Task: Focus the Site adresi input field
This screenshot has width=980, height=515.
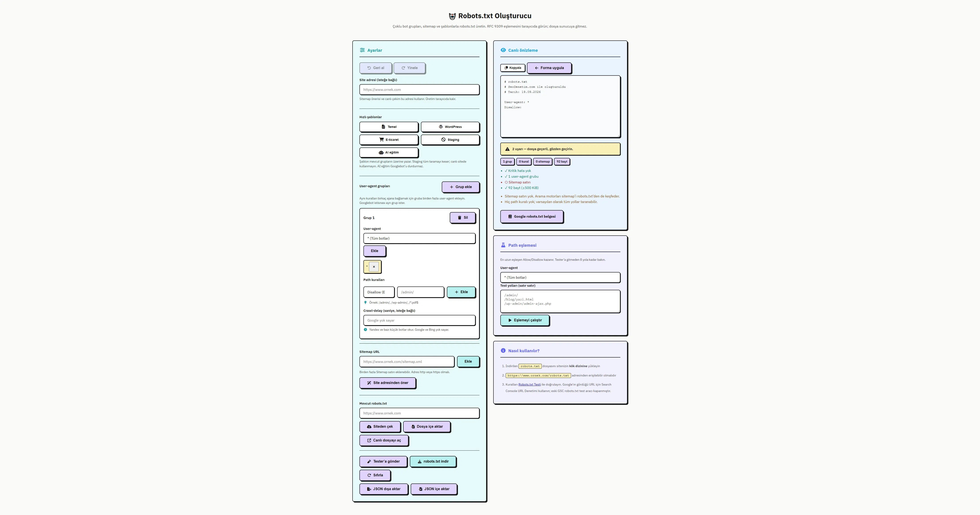Action: tap(419, 89)
